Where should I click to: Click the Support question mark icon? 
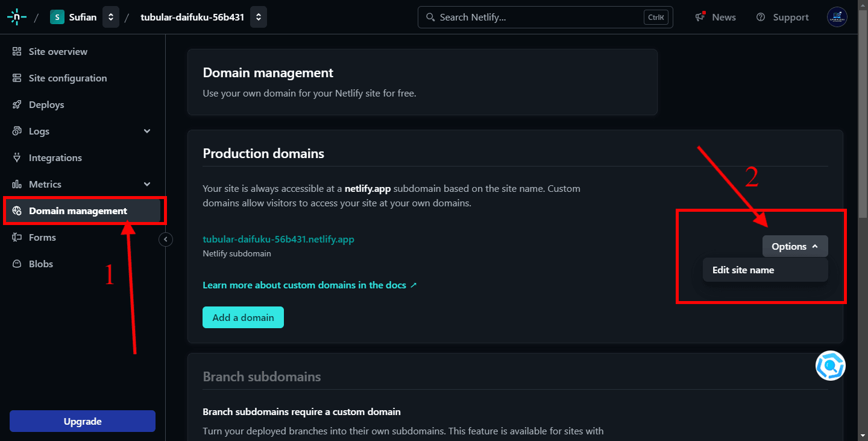761,17
